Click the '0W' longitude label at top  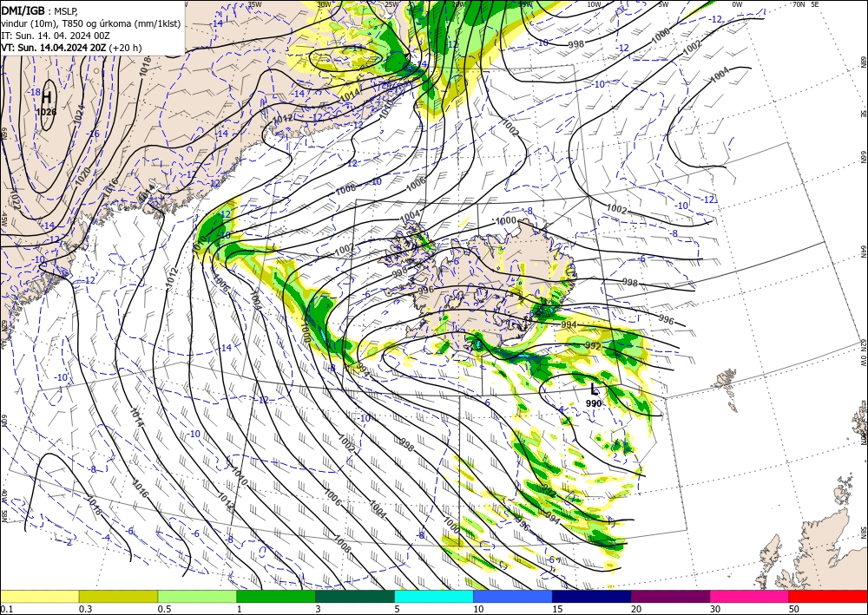[737, 4]
